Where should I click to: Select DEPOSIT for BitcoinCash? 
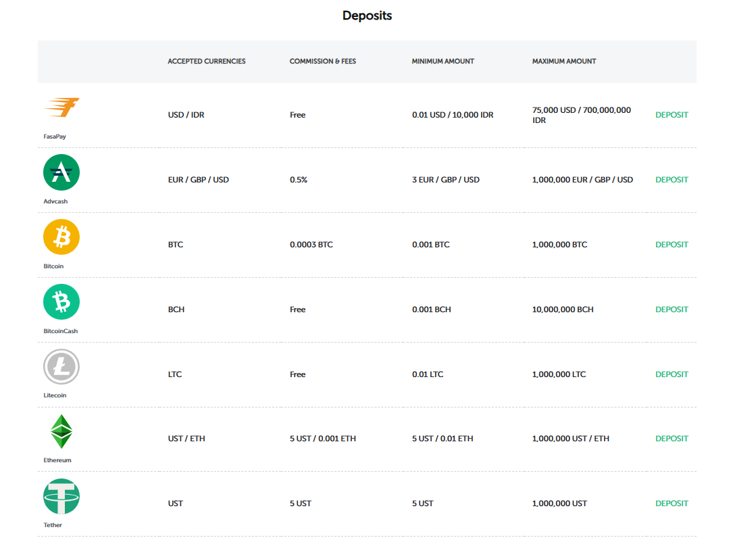(672, 310)
